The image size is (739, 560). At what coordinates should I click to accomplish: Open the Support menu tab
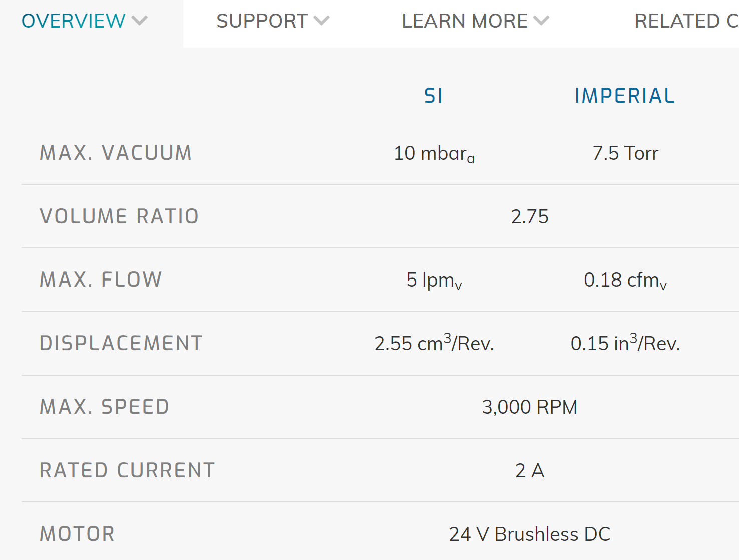tap(273, 21)
